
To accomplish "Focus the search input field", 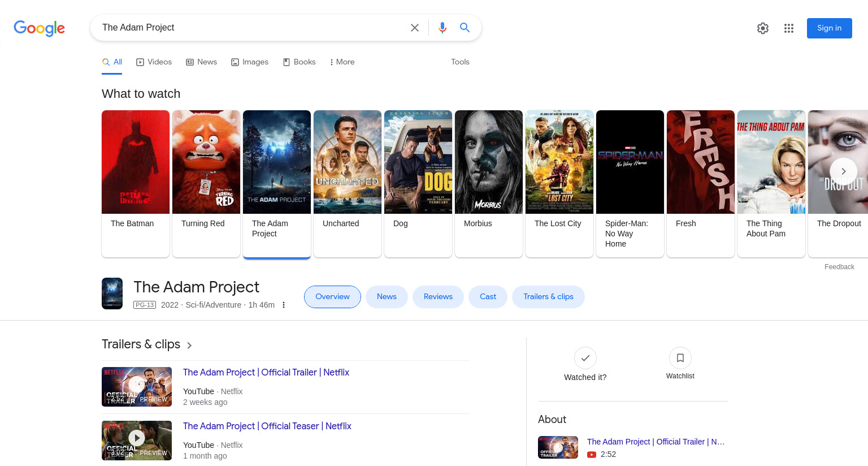I will 251,28.
